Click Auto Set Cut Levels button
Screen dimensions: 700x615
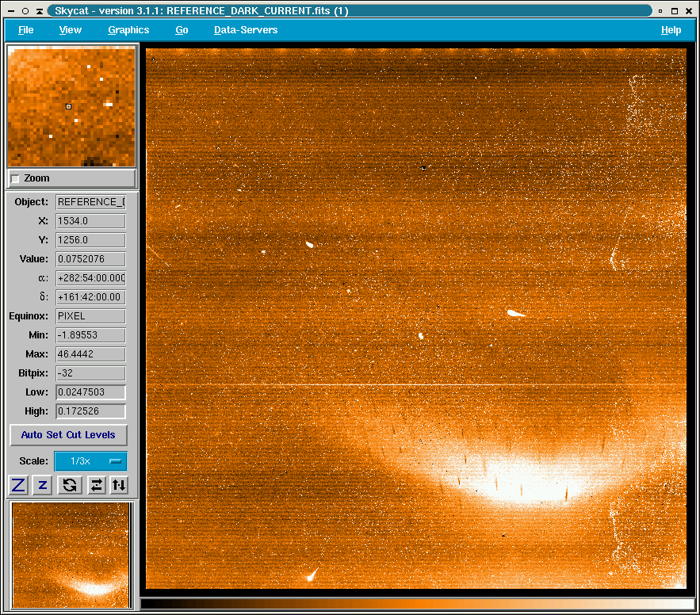click(x=68, y=435)
